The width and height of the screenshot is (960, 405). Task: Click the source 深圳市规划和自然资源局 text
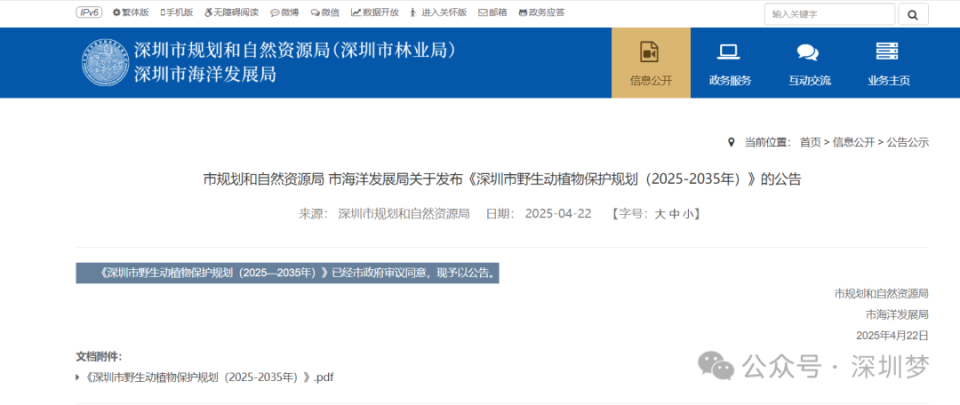pos(403,214)
